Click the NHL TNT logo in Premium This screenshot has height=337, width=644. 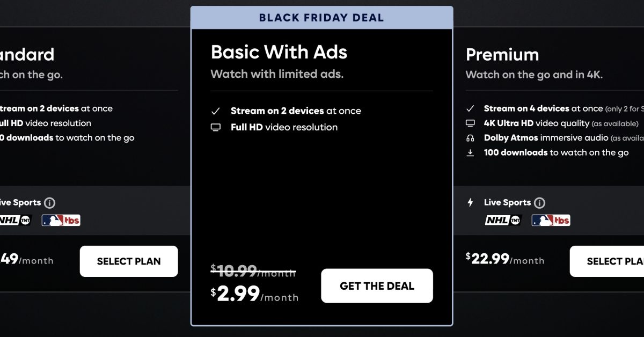503,220
